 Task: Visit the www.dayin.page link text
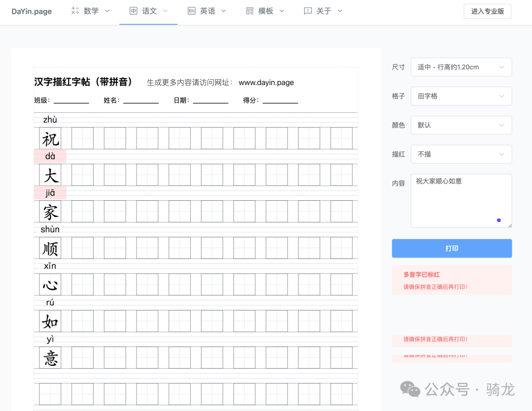coord(266,83)
